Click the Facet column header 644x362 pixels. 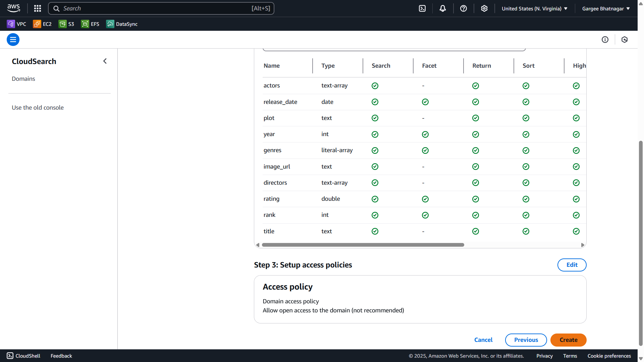(x=429, y=66)
